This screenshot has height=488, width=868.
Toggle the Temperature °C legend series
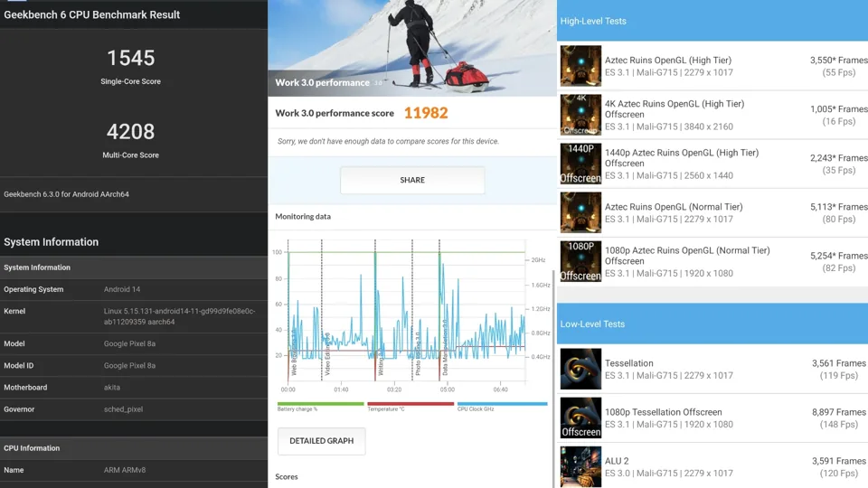tap(410, 407)
